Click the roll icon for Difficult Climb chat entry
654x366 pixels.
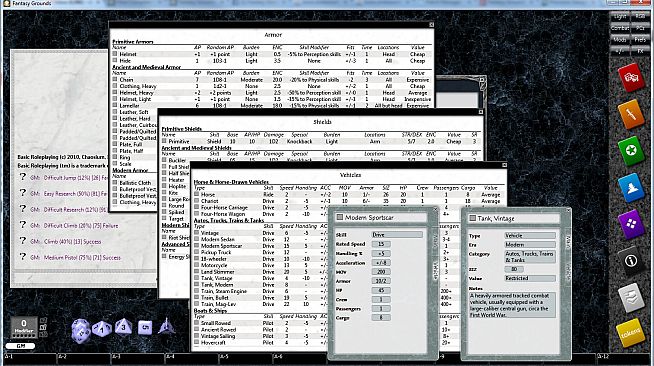pos(23,225)
